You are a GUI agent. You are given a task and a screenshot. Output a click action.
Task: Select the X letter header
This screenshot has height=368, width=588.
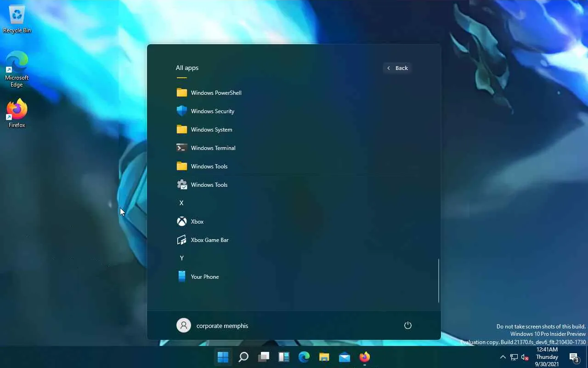[x=181, y=203]
